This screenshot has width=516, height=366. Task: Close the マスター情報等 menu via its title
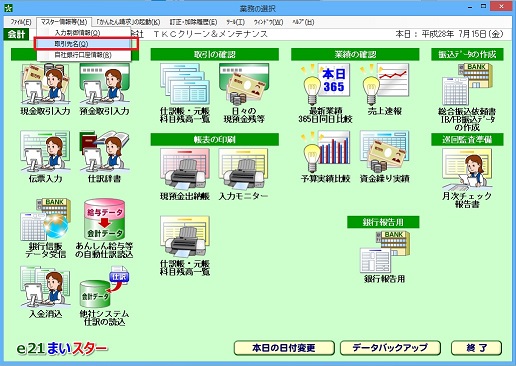pos(64,22)
